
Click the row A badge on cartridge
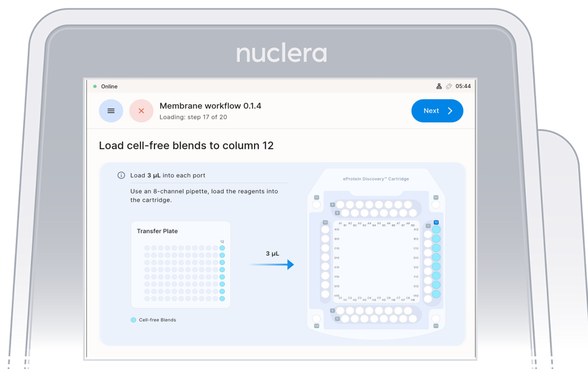(332, 205)
